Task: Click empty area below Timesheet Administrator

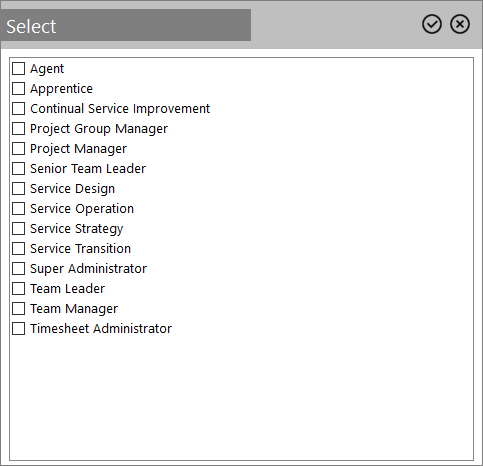Action: pos(241,398)
